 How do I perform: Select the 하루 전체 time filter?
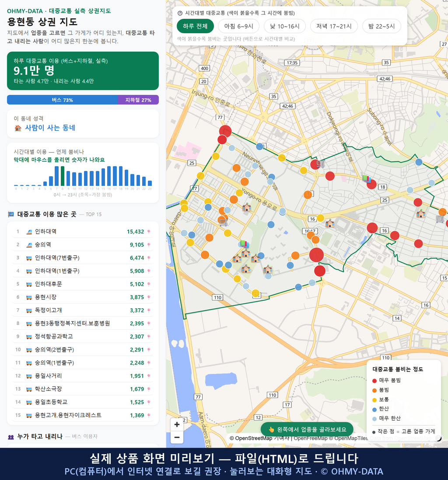click(195, 26)
